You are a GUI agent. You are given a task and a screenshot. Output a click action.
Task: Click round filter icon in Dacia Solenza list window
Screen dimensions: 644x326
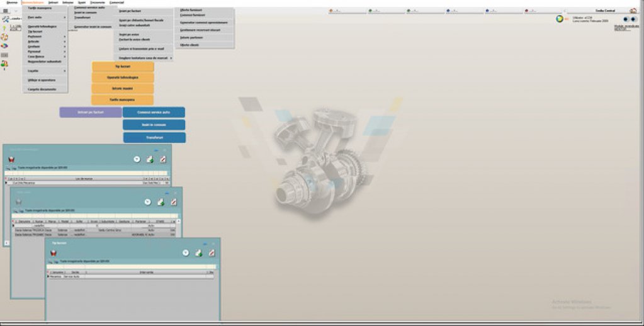pos(148,202)
